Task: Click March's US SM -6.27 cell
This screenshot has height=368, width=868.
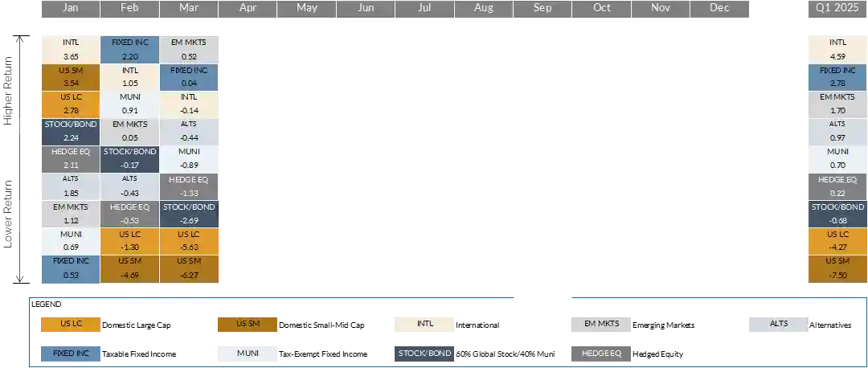Action: point(189,269)
